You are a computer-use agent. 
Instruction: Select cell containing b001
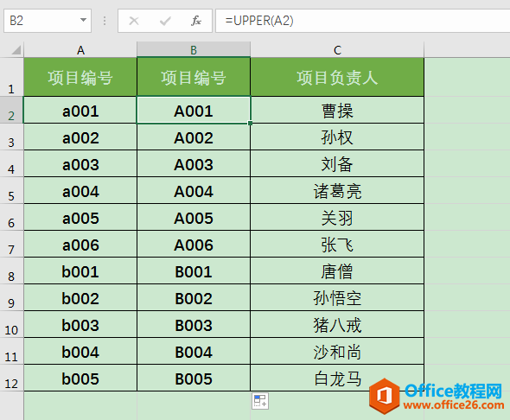pyautogui.click(x=80, y=271)
